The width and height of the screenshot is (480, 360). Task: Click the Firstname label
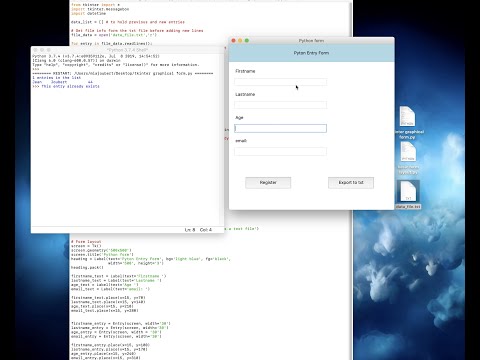pos(245,71)
